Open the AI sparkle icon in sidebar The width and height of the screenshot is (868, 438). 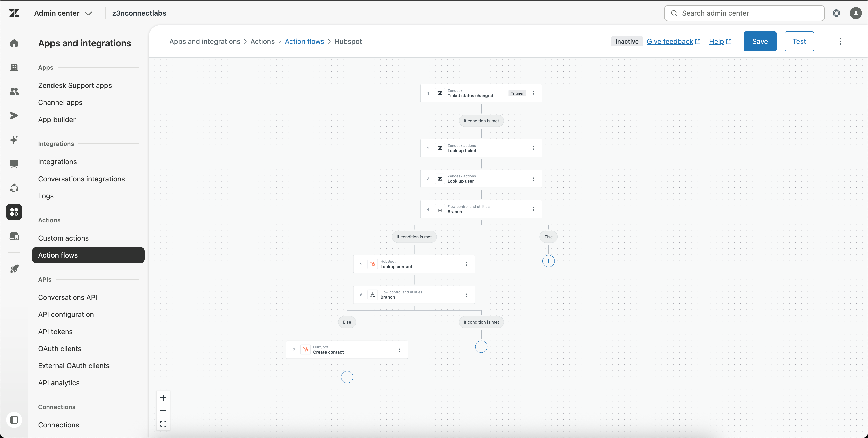point(14,139)
